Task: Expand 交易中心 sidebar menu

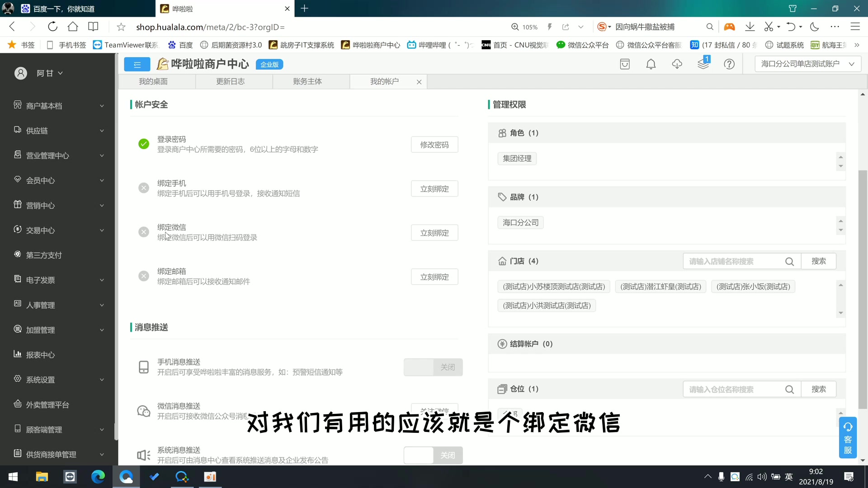Action: [x=59, y=230]
